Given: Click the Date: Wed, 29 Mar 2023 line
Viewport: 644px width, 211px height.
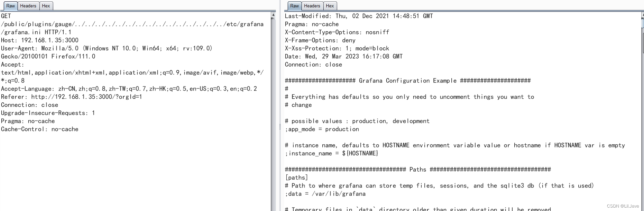Looking at the screenshot, I should coord(344,56).
